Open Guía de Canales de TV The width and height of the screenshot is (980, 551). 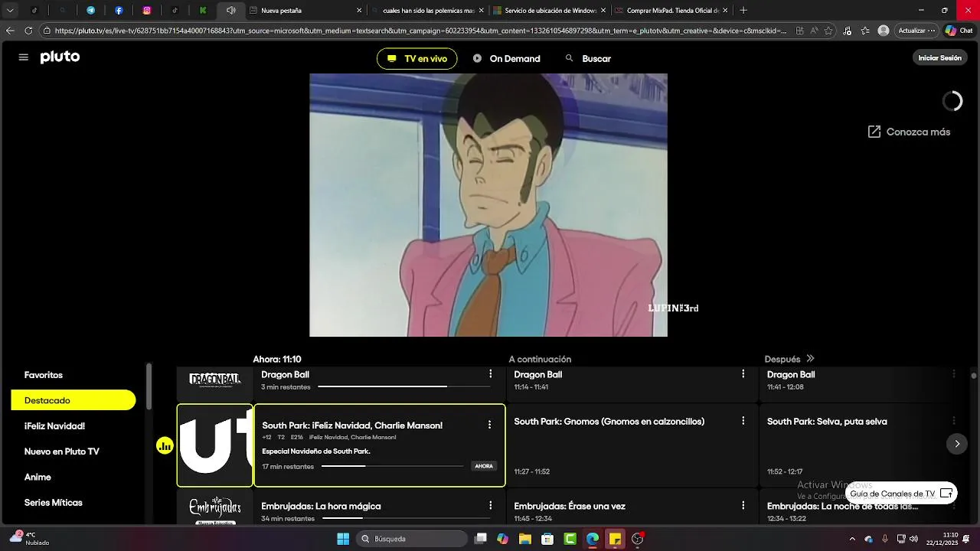901,494
